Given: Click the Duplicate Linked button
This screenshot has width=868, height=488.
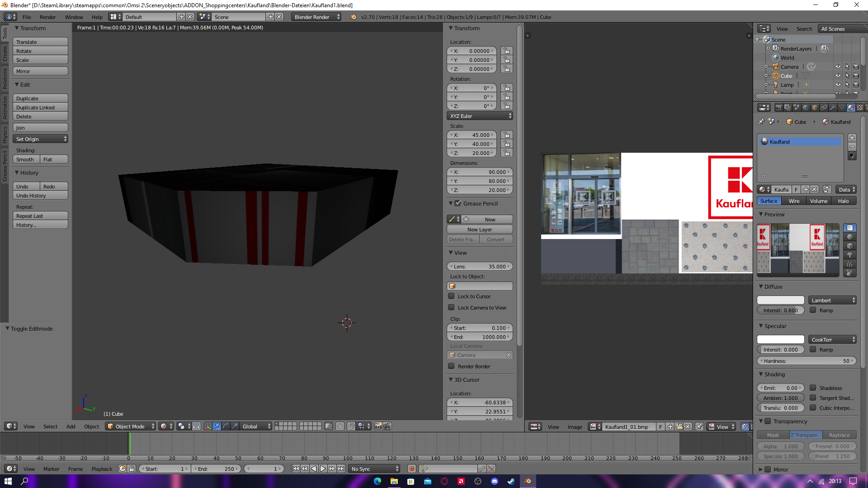Looking at the screenshot, I should [40, 108].
